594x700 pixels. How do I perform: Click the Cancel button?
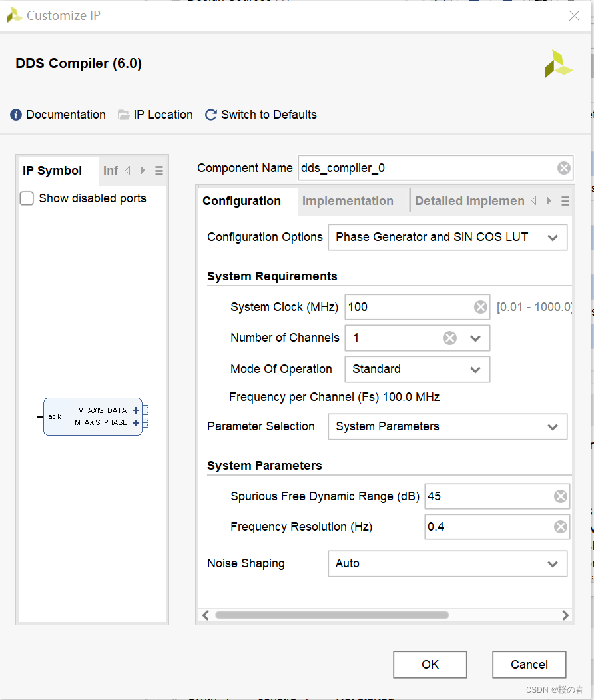[x=529, y=664]
